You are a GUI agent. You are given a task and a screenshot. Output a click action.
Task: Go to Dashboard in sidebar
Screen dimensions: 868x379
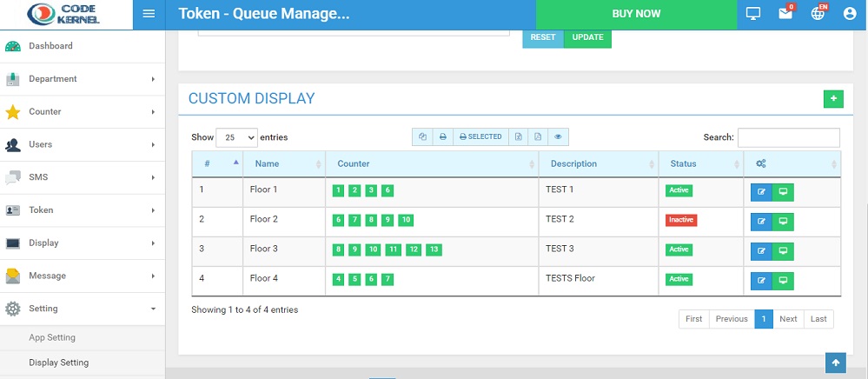coord(83,46)
